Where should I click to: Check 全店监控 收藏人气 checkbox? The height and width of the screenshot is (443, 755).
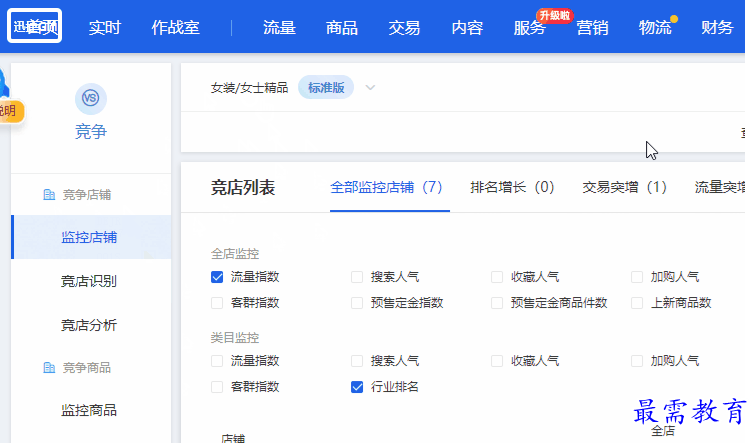[x=497, y=277]
